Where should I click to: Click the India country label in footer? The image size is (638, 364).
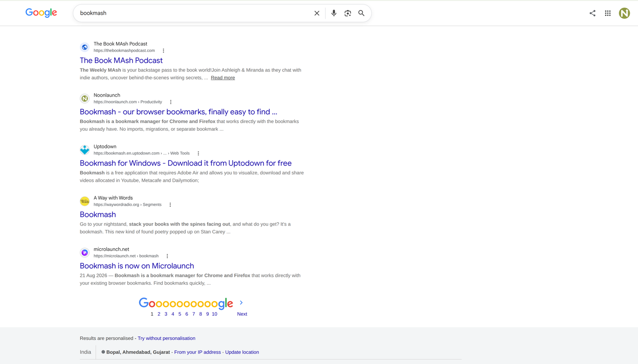(85, 352)
